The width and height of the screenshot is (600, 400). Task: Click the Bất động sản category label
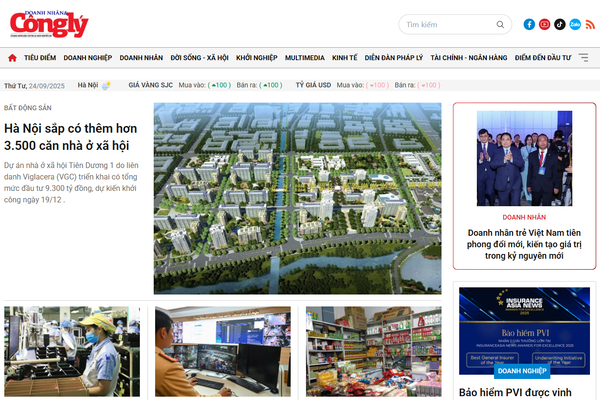(27, 106)
